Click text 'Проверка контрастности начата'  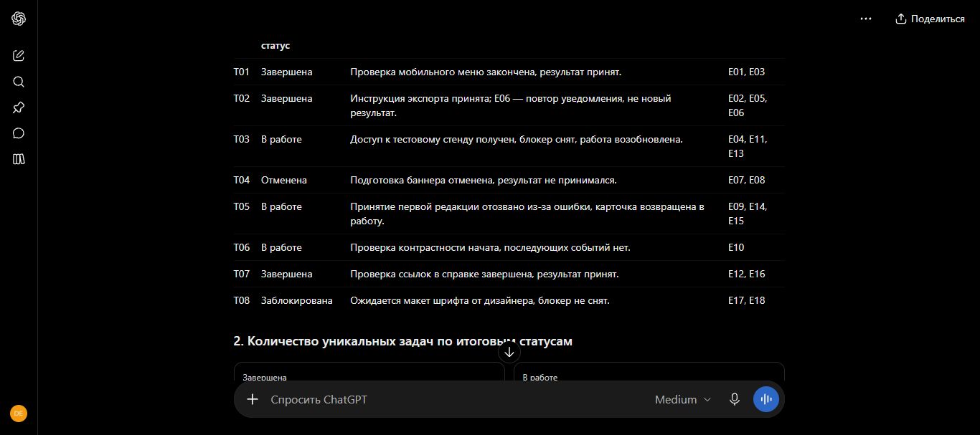pyautogui.click(x=425, y=247)
